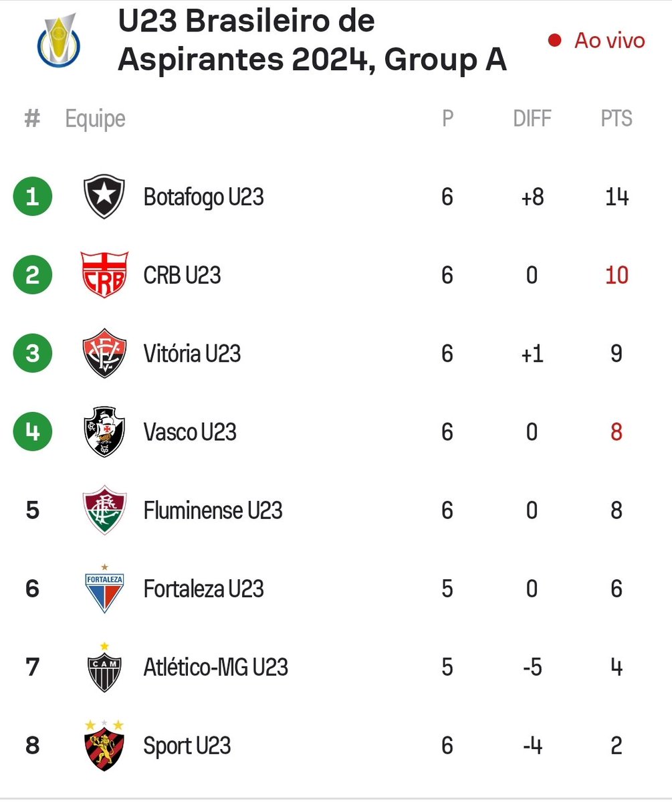Open the Fluminense U23 team name link
Screen dimensions: 672x802
(x=213, y=511)
